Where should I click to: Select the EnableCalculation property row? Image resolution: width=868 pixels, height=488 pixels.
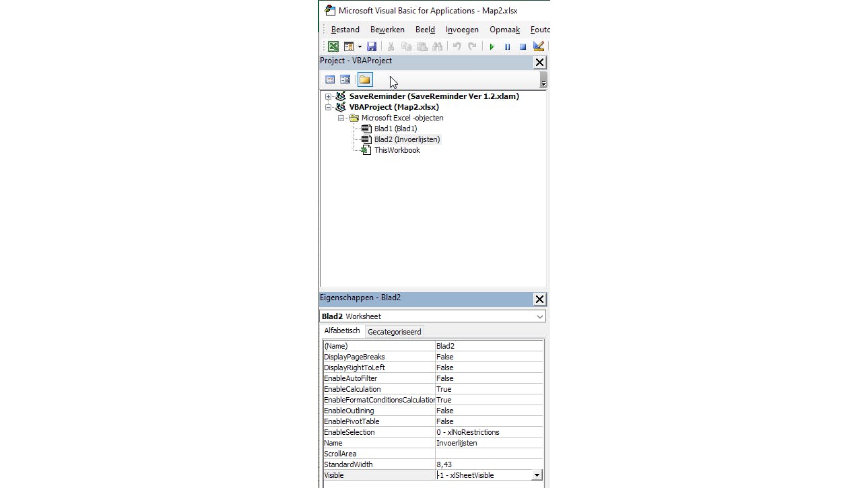(x=433, y=389)
